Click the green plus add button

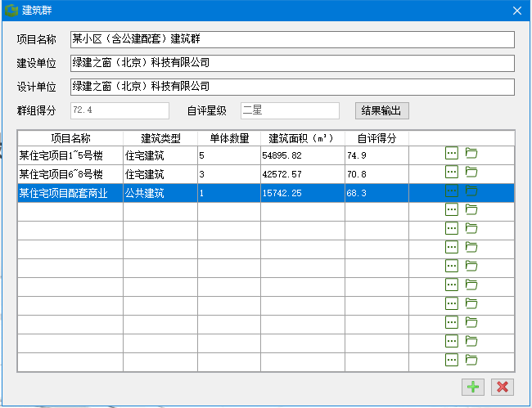pos(473,388)
